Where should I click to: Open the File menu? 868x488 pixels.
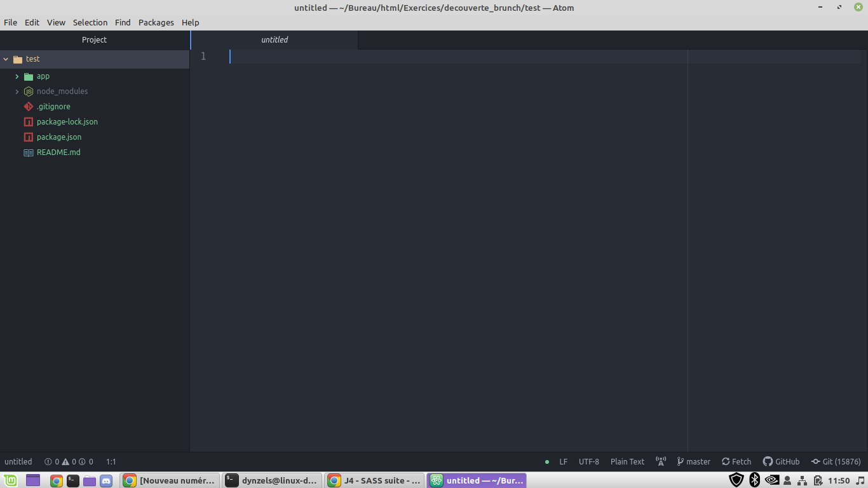point(10,22)
